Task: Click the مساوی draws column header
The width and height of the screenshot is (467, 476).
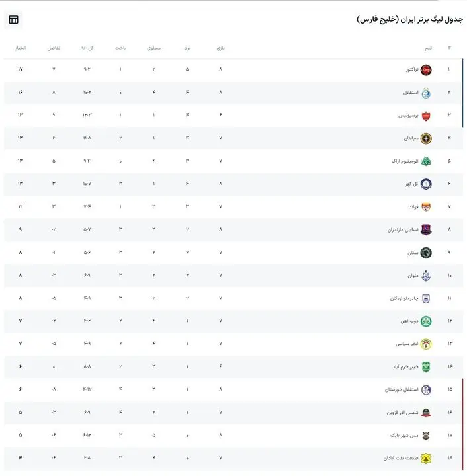Action: point(154,48)
